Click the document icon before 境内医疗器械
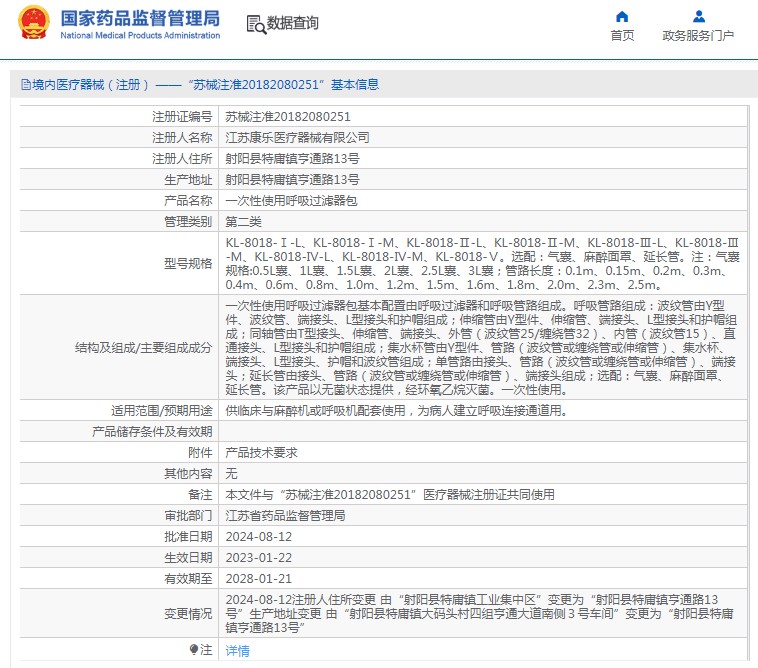This screenshot has width=758, height=668. pyautogui.click(x=26, y=85)
